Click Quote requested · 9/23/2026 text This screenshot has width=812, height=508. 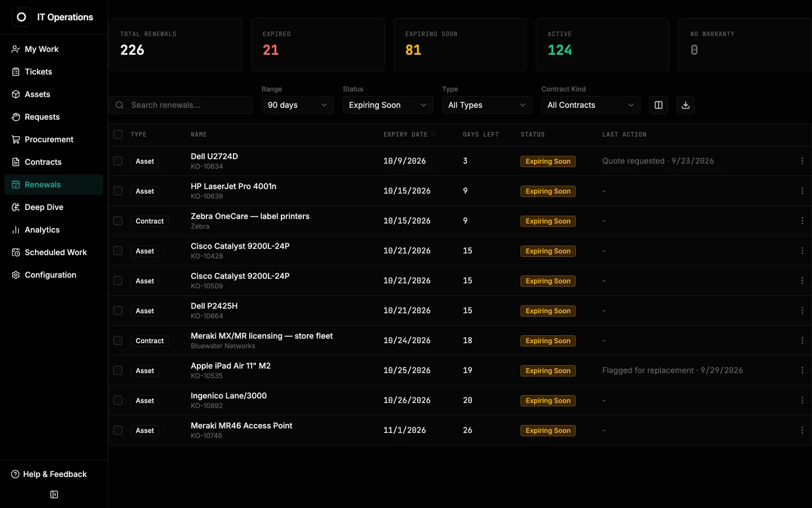[658, 161]
